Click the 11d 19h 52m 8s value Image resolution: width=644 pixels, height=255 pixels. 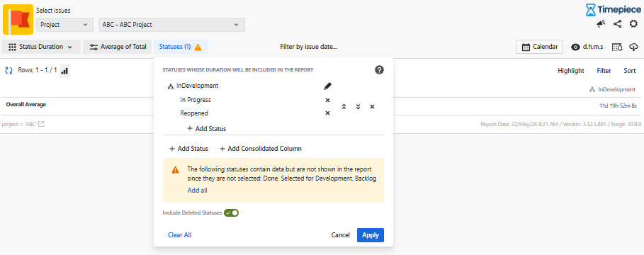[x=618, y=106]
